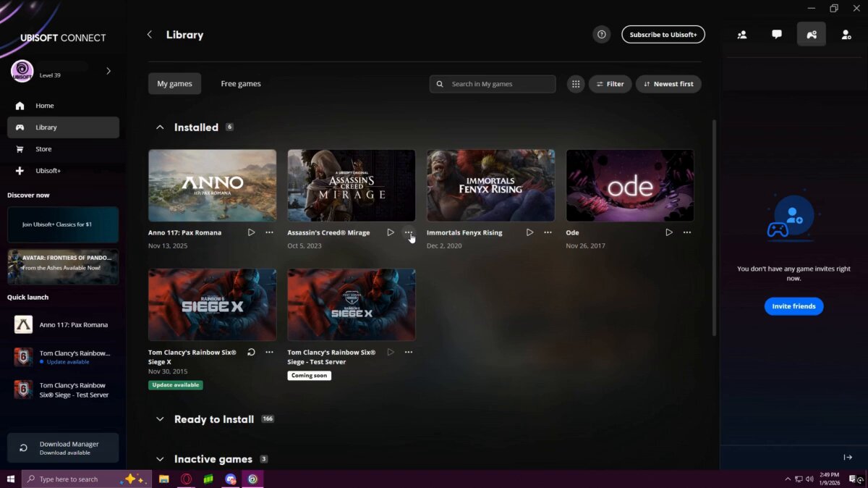The image size is (868, 488).
Task: Click volume icon in system tray
Action: tap(809, 479)
